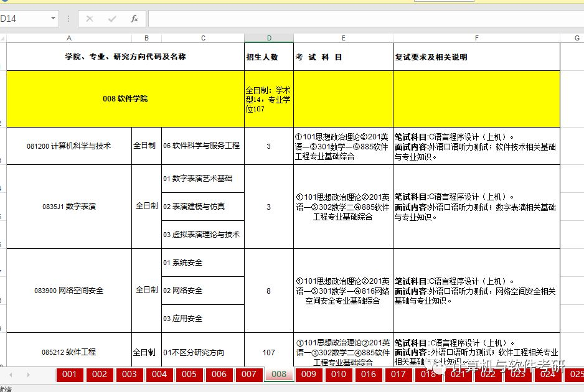Viewport: 584px width, 392px height.
Task: Click the Enter checkmark formula bar icon
Action: click(111, 19)
